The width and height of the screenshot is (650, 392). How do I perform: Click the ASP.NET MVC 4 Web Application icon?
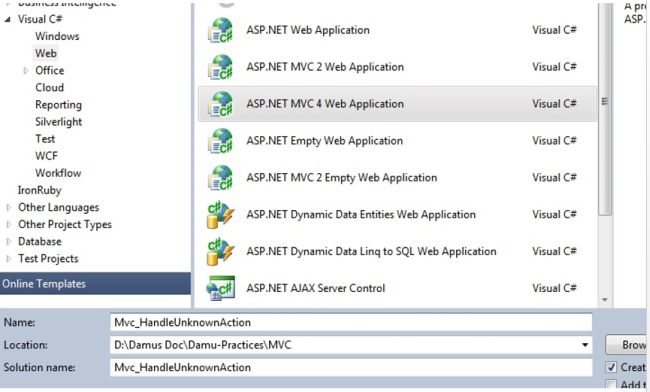coord(220,104)
